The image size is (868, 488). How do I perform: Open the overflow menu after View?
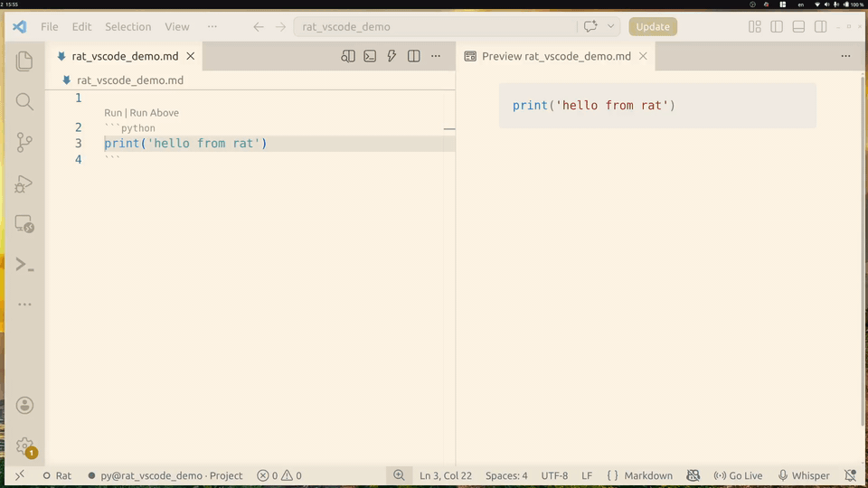212,26
